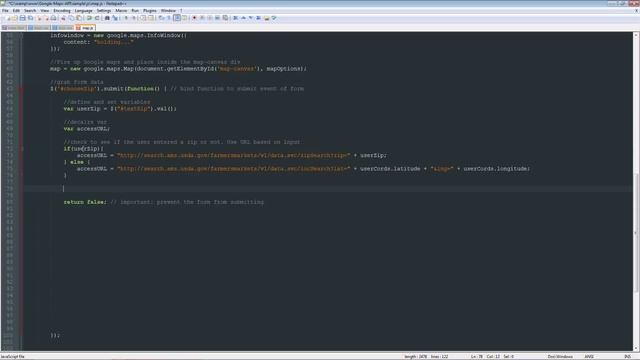Viewport: 640px width, 360px height.
Task: Print the document with the Print icon
Action: tap(53, 18)
